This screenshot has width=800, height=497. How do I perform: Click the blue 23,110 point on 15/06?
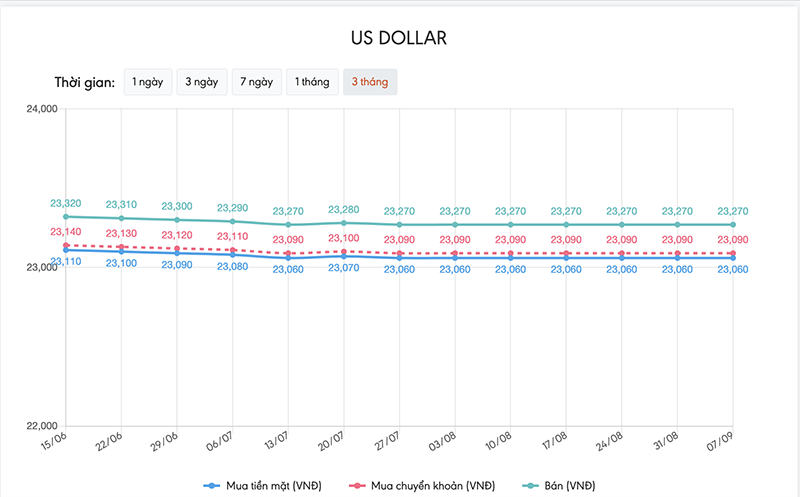pos(66,250)
